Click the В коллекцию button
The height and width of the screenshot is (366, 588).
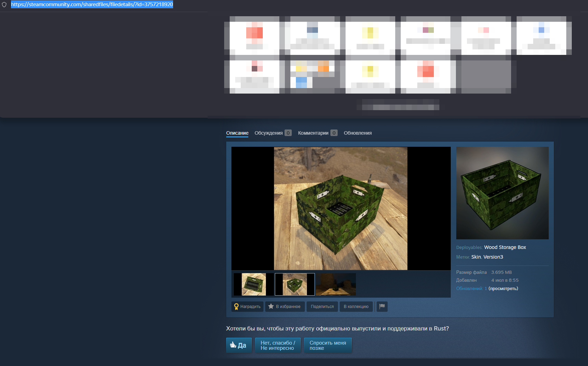[x=356, y=306]
